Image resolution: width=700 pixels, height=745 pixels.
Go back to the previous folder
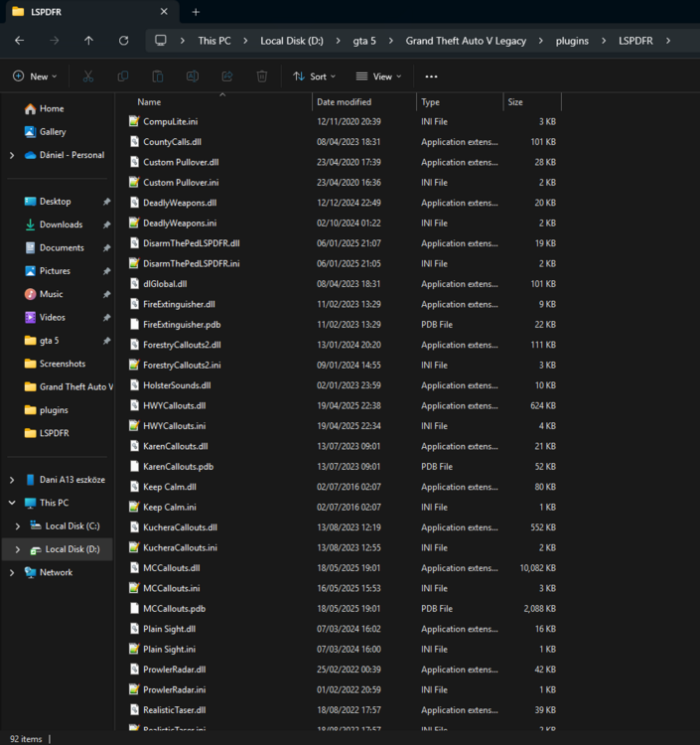point(20,41)
